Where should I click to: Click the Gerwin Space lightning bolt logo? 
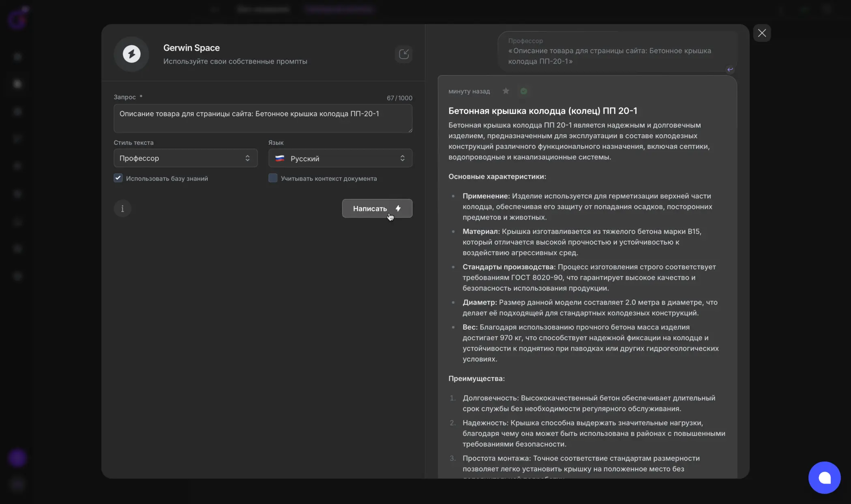131,54
